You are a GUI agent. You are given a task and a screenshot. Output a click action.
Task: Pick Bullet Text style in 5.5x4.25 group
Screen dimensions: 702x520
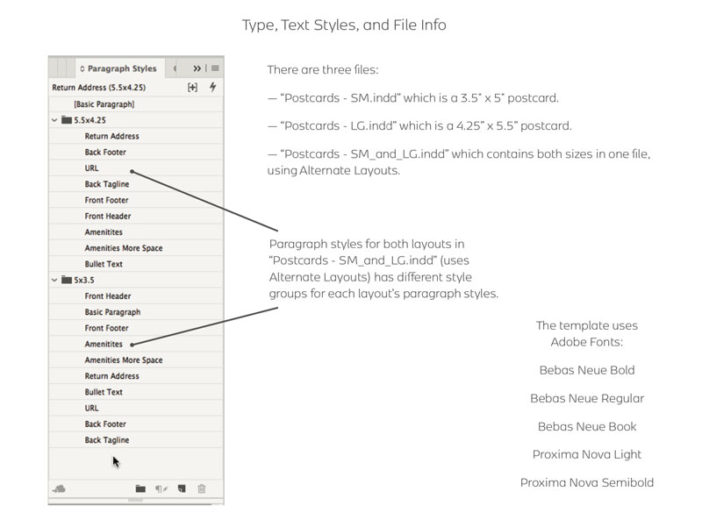(104, 264)
